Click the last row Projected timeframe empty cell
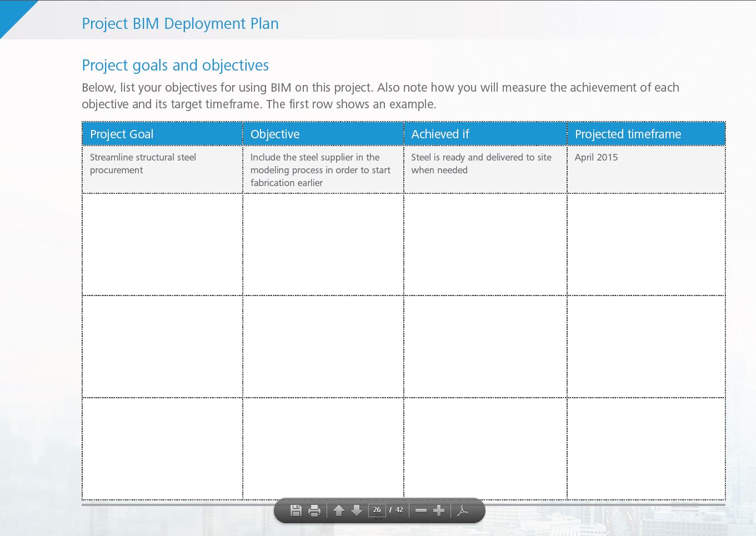The width and height of the screenshot is (756, 536). point(647,448)
